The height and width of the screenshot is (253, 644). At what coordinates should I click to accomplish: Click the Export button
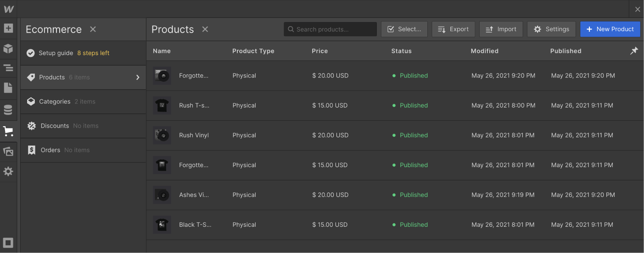[454, 29]
